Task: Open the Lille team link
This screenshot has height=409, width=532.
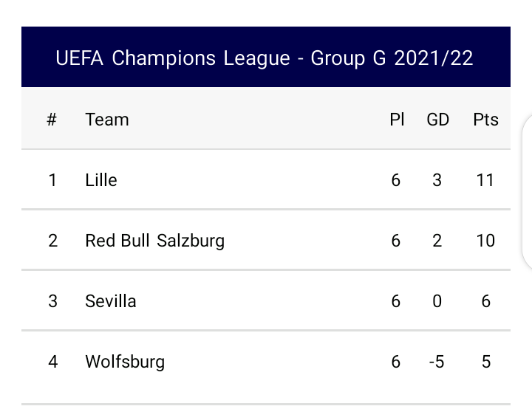Action: 101,180
